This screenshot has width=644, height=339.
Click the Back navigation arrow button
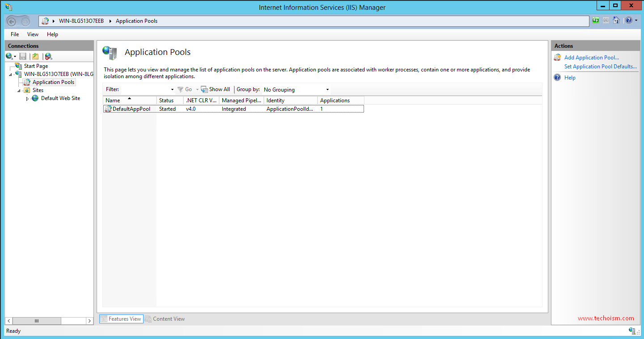(12, 21)
